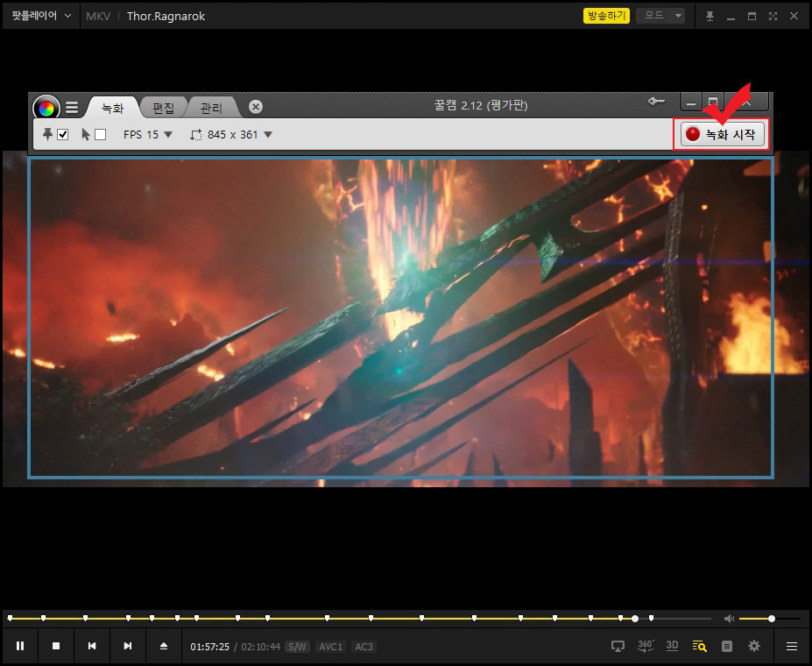Open the screen cast/monitor output icon

tap(618, 646)
